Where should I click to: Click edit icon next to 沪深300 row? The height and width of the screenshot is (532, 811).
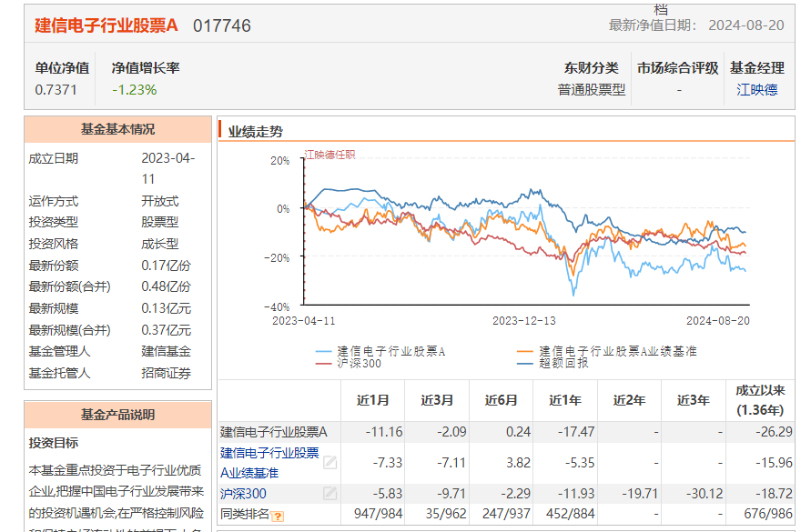[330, 493]
